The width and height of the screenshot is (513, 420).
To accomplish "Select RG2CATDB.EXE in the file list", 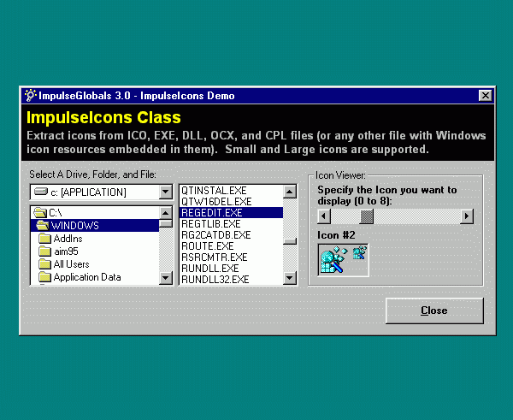I will 232,235.
